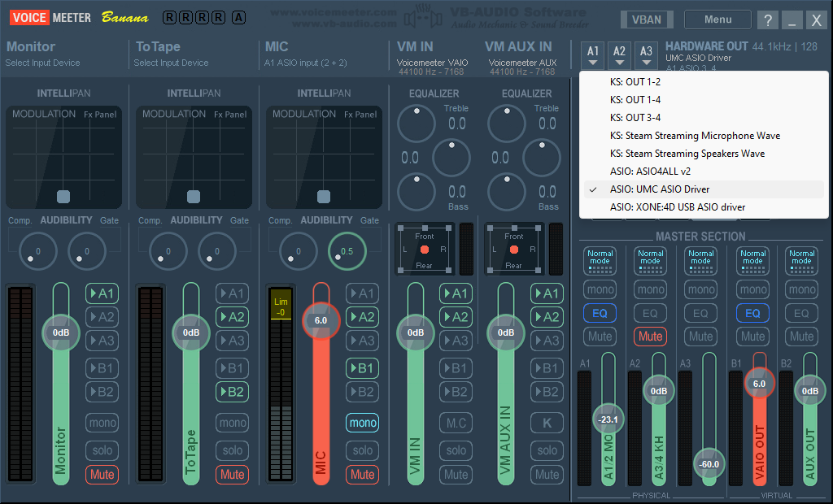Toggle B1 routing on the MIC strip

click(362, 368)
